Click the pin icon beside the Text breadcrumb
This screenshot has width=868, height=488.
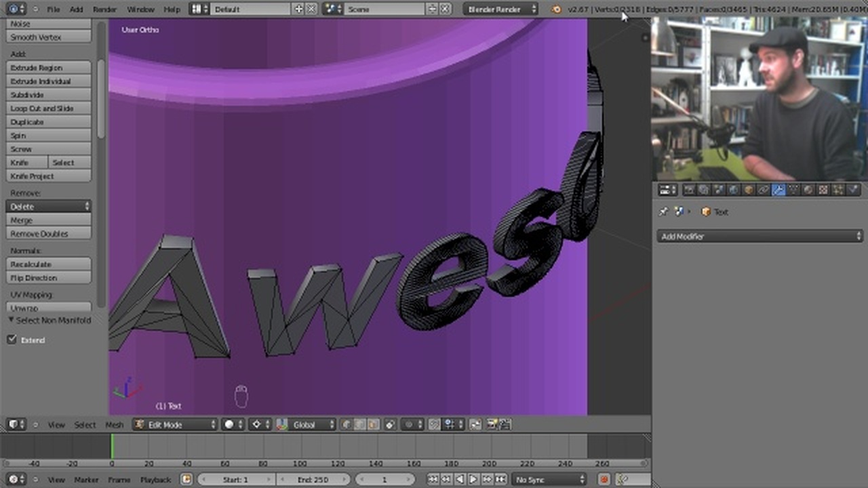click(663, 212)
